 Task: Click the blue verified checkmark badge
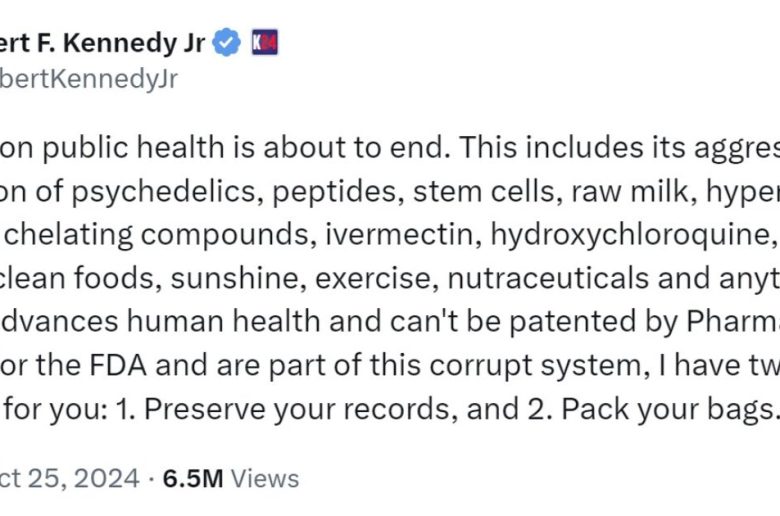(x=229, y=43)
